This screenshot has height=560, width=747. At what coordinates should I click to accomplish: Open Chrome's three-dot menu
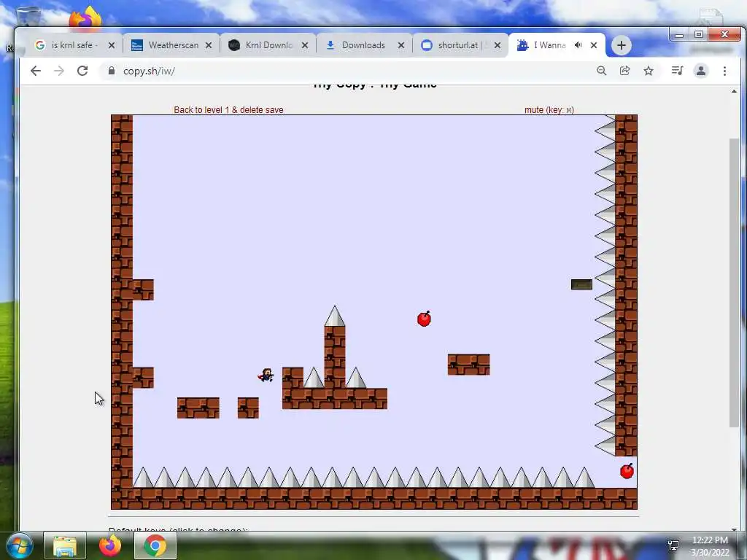coord(724,71)
